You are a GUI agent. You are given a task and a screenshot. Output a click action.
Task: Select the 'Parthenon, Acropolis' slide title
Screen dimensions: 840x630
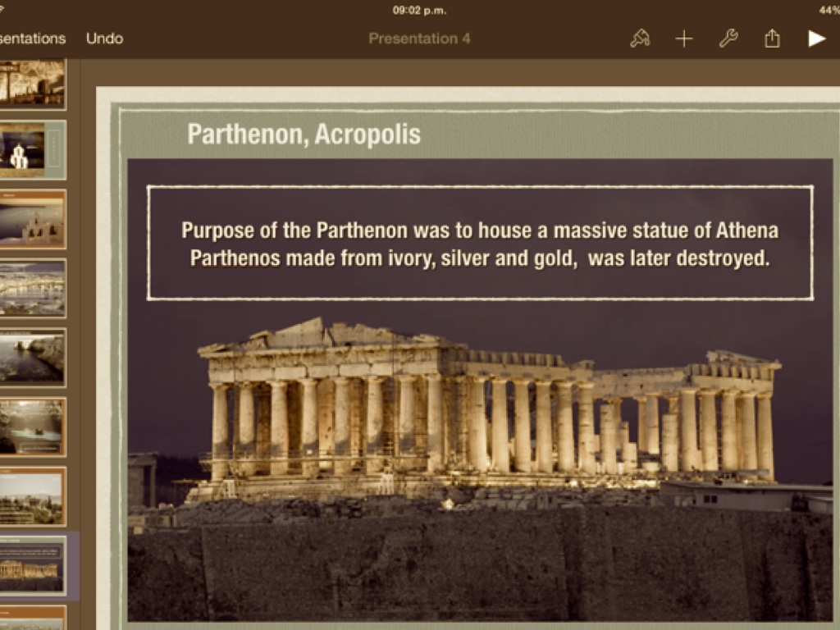(304, 134)
